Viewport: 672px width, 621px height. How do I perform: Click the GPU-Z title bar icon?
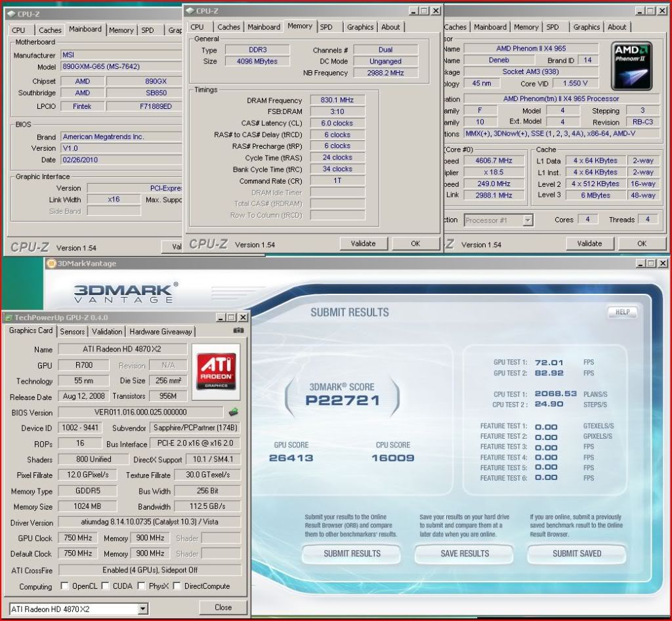pos(10,317)
